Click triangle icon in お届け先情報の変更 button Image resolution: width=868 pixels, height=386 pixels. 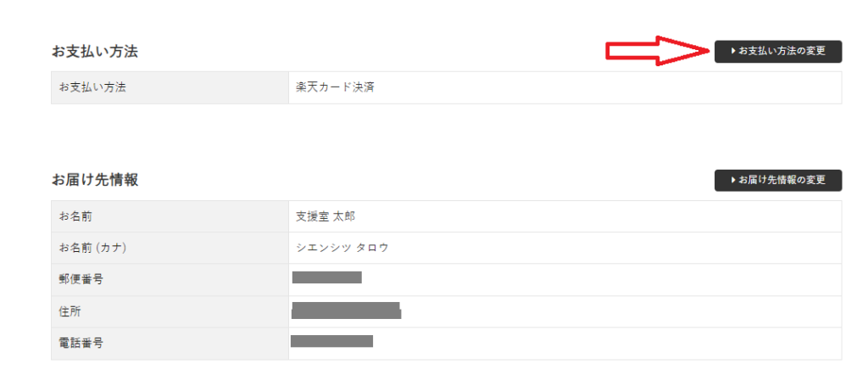(x=733, y=181)
